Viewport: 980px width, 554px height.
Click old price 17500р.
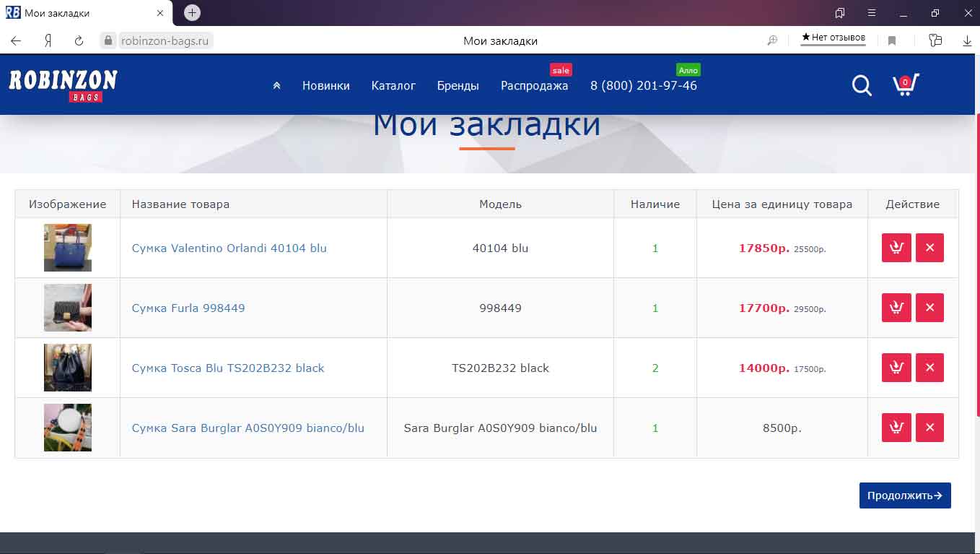point(810,369)
